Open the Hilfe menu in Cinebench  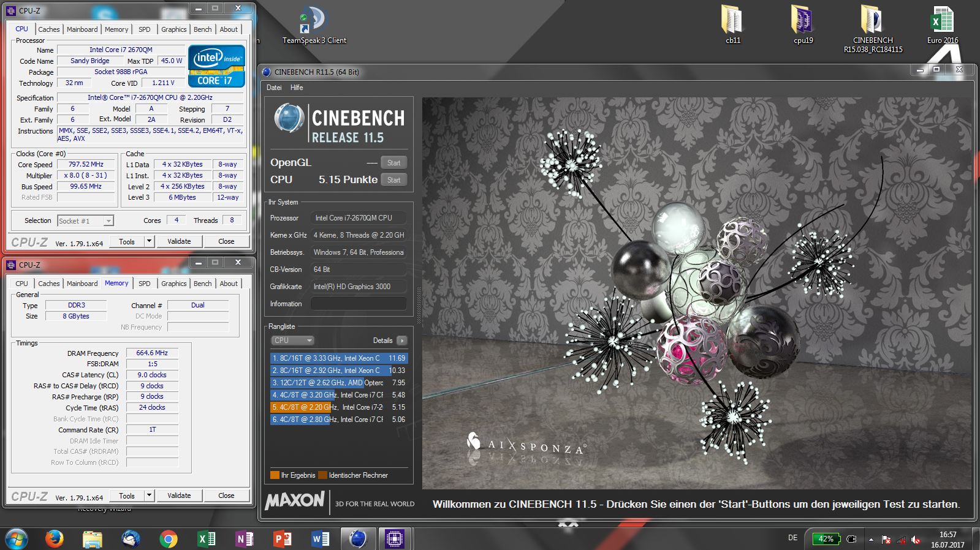click(297, 88)
